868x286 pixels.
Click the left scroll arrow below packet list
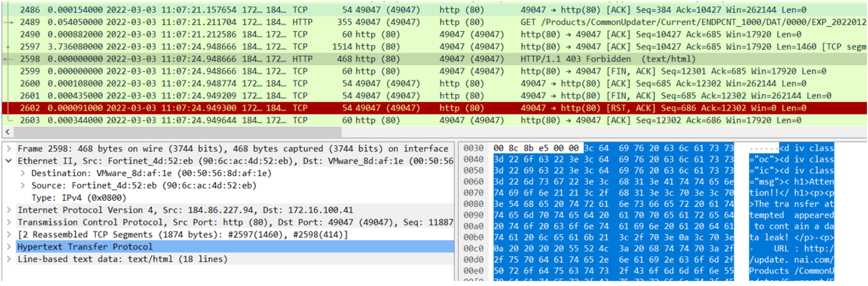5,132
